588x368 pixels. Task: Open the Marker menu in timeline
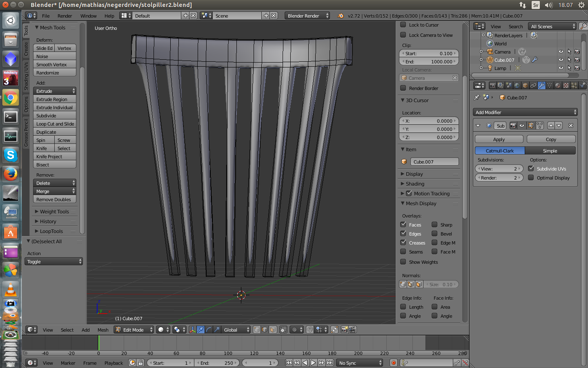point(68,363)
